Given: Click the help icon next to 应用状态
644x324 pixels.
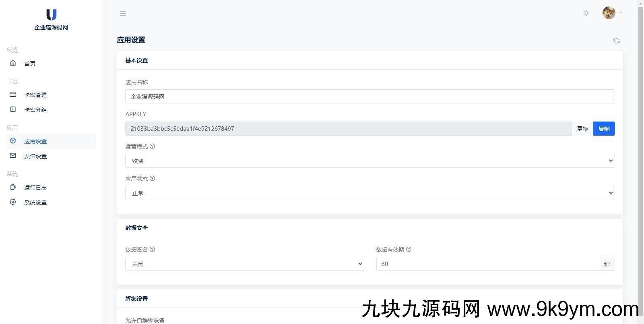Looking at the screenshot, I should (153, 179).
